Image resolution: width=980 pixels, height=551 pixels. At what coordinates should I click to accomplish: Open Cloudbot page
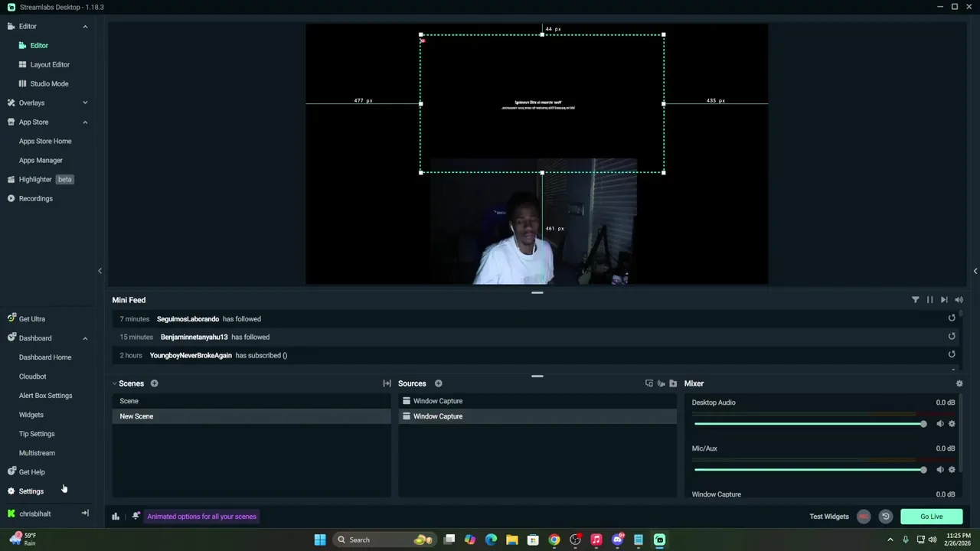coord(32,377)
